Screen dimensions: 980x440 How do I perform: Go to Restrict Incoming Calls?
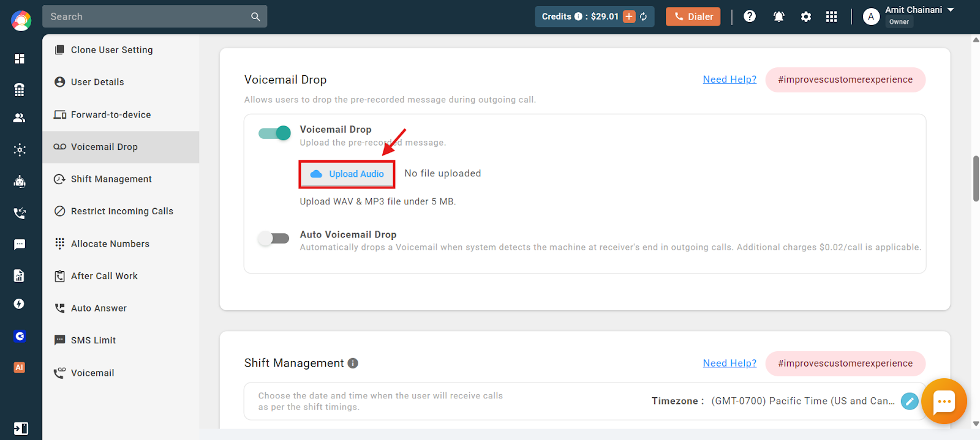pos(121,211)
